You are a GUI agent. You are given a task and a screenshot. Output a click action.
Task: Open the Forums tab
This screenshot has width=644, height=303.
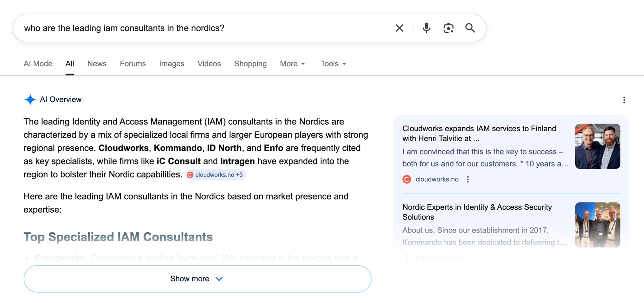(133, 64)
